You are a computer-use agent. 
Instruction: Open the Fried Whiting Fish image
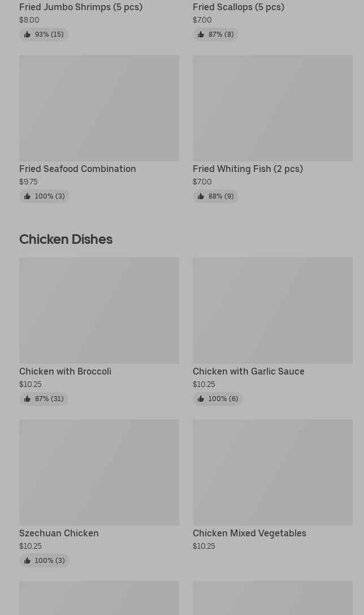(272, 108)
